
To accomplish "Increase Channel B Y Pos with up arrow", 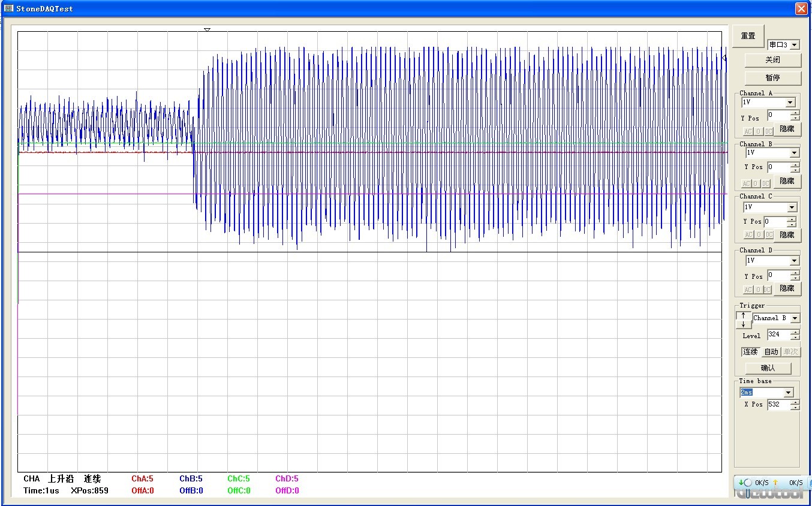I will (x=795, y=165).
